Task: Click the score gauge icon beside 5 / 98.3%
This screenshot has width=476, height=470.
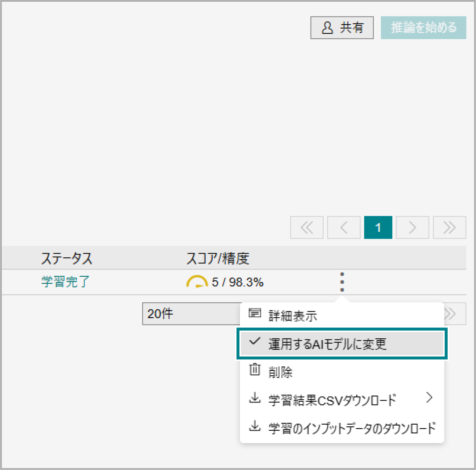Action: pos(197,282)
